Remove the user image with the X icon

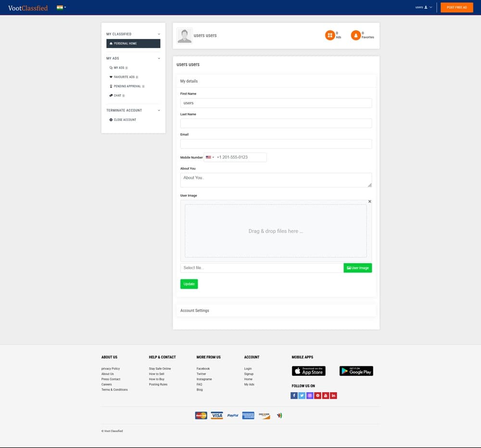(x=369, y=201)
